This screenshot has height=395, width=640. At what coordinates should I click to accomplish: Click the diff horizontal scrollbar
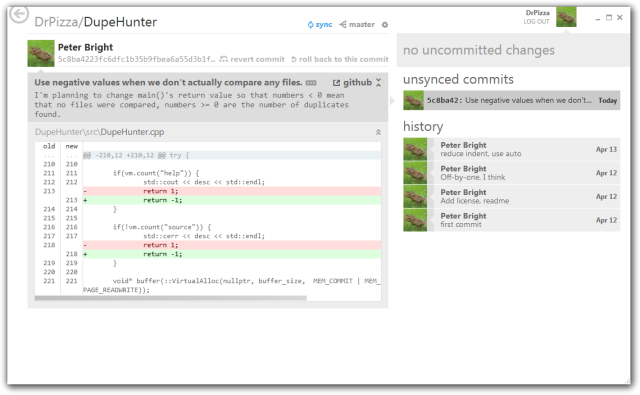[171, 298]
